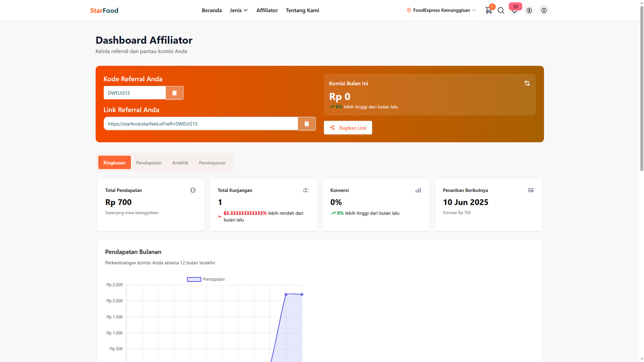This screenshot has height=362, width=644.
Task: Expand the Jenis dropdown menu
Action: [238, 10]
